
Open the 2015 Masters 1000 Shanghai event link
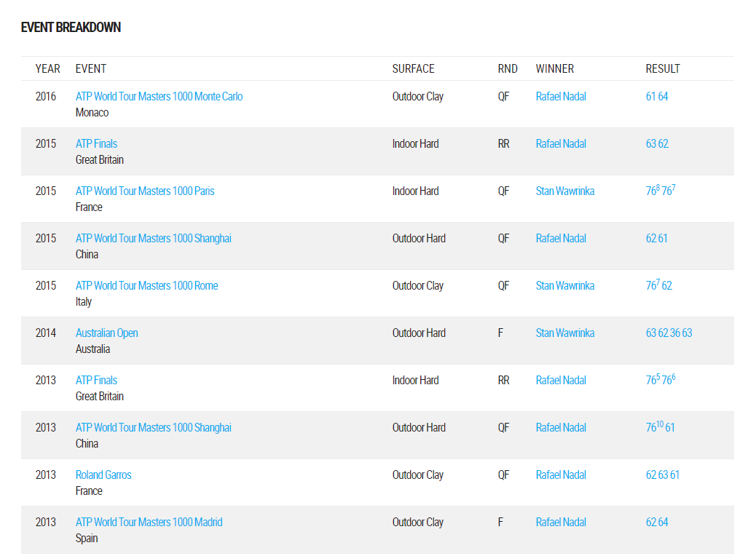point(153,239)
